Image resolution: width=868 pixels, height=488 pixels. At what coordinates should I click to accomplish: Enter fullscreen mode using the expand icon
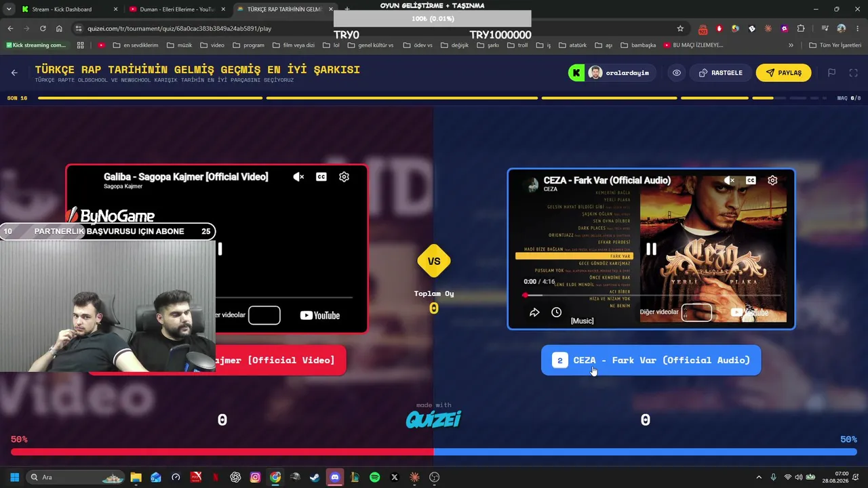[x=853, y=73]
